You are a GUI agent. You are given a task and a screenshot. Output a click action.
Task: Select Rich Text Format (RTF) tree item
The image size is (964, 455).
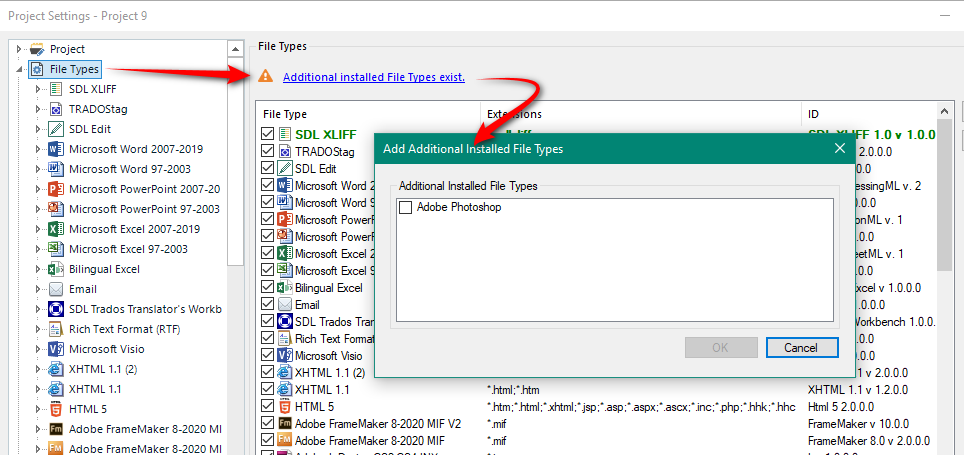pyautogui.click(x=125, y=329)
